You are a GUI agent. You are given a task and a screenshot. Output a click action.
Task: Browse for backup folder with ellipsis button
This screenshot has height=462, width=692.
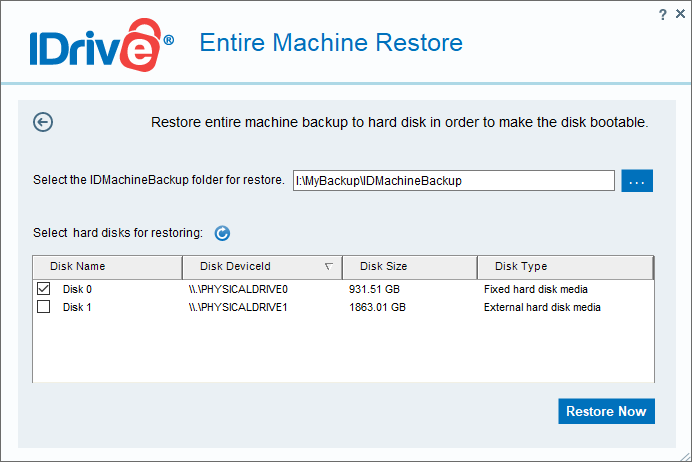[637, 181]
